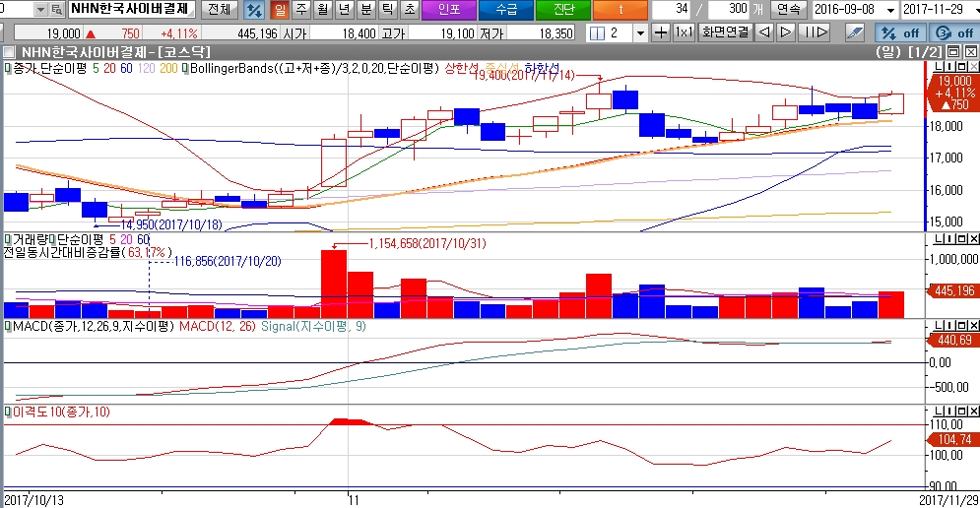Image resolution: width=980 pixels, height=508 pixels.
Task: Click the left triangle previous arrow
Action: (x=764, y=32)
